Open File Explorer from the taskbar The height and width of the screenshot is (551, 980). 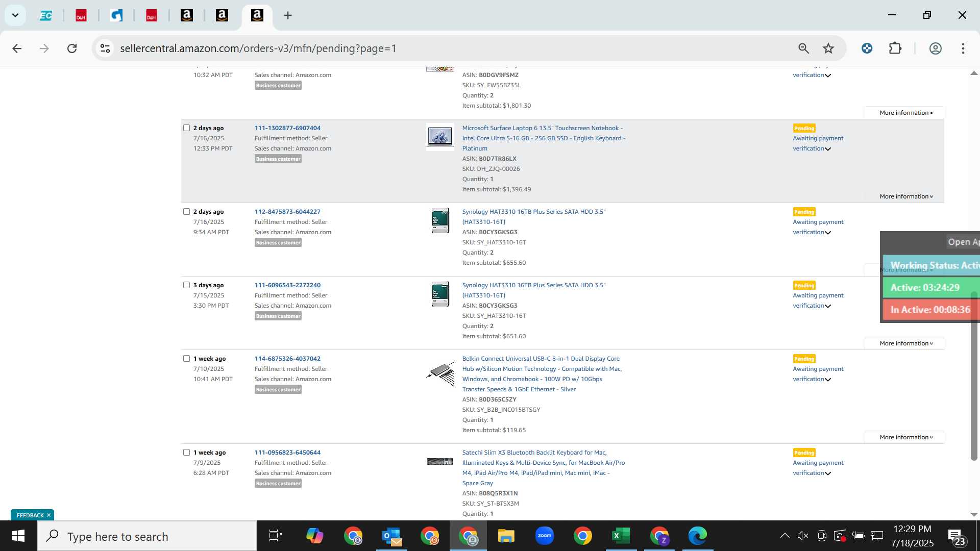pos(506,536)
